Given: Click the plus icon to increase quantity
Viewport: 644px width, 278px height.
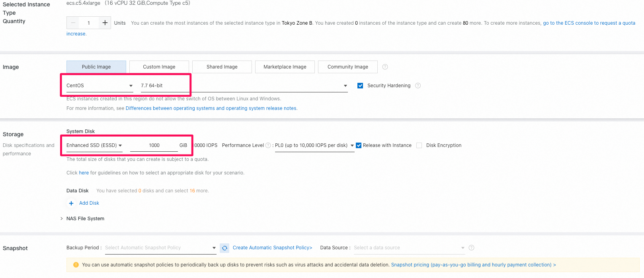Looking at the screenshot, I should pyautogui.click(x=105, y=23).
